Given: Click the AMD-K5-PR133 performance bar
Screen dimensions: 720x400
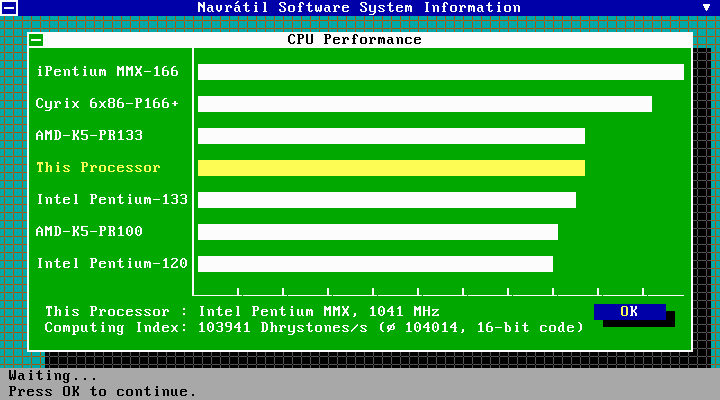Looking at the screenshot, I should 391,136.
